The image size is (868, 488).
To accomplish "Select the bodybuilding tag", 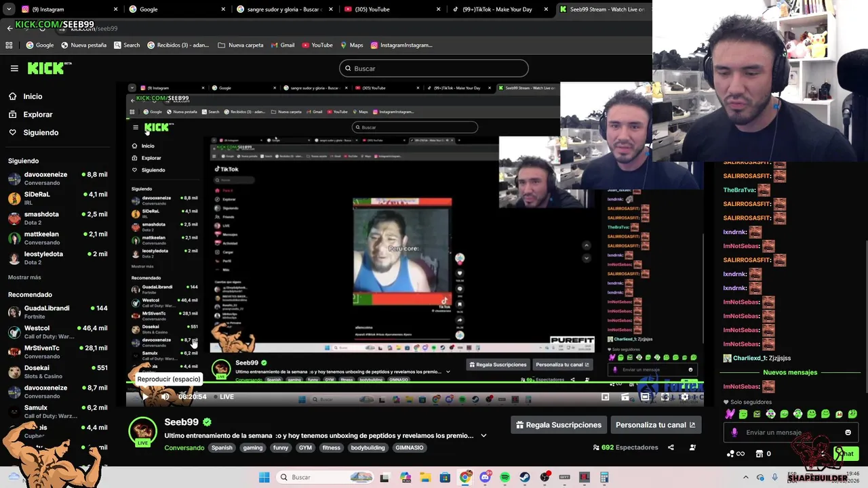I will point(368,448).
